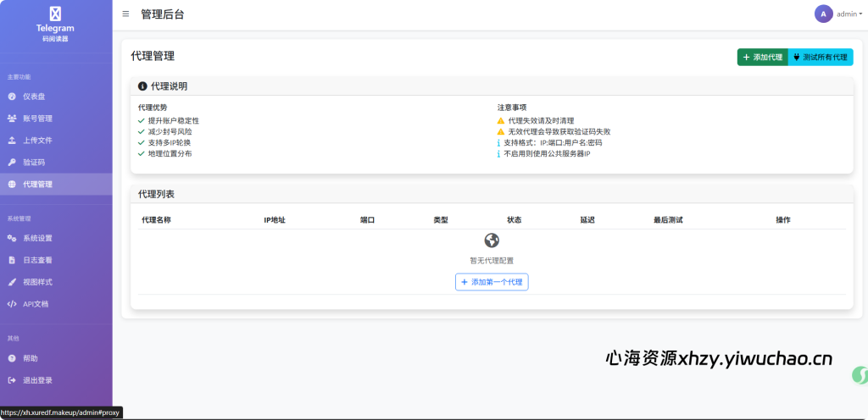Click the purple admin avatar circle
Image resolution: width=868 pixels, height=420 pixels.
pos(823,14)
